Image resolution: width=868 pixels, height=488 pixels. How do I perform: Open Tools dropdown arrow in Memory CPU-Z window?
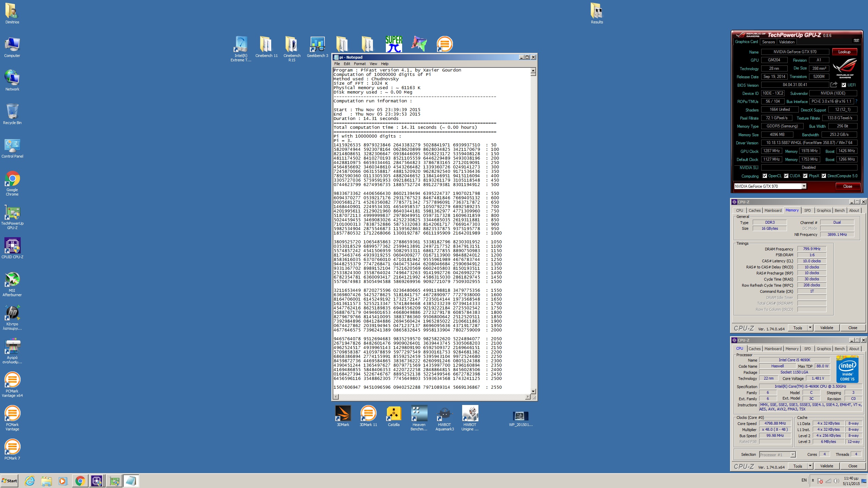(x=810, y=328)
